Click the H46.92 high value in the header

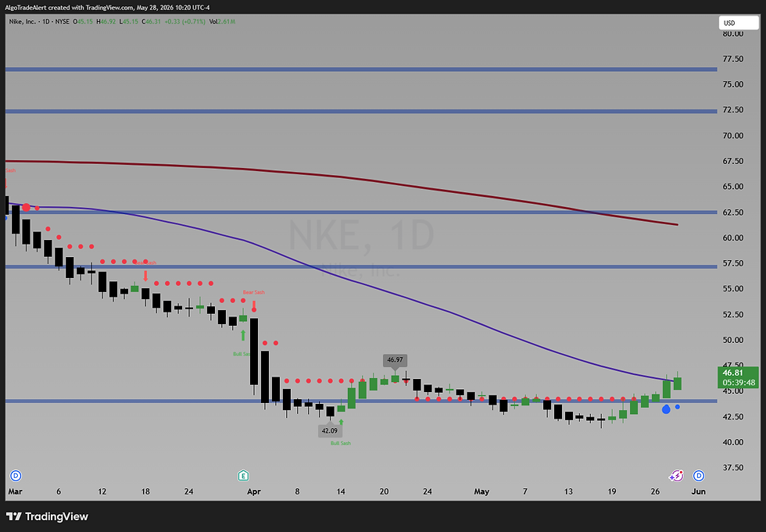[x=106, y=21]
